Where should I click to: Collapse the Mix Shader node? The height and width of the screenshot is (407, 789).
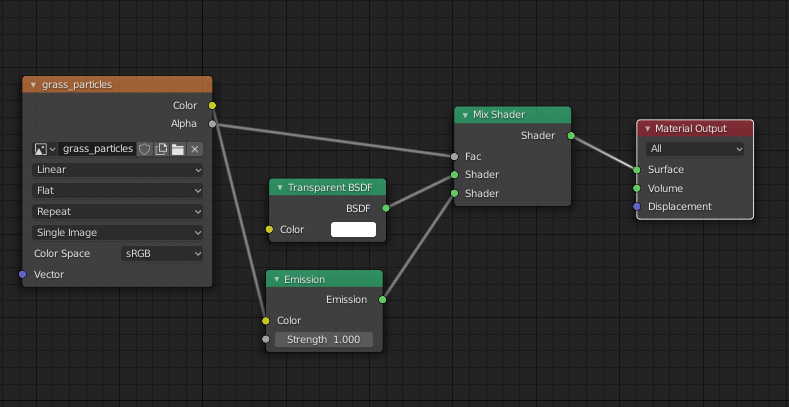[x=465, y=115]
